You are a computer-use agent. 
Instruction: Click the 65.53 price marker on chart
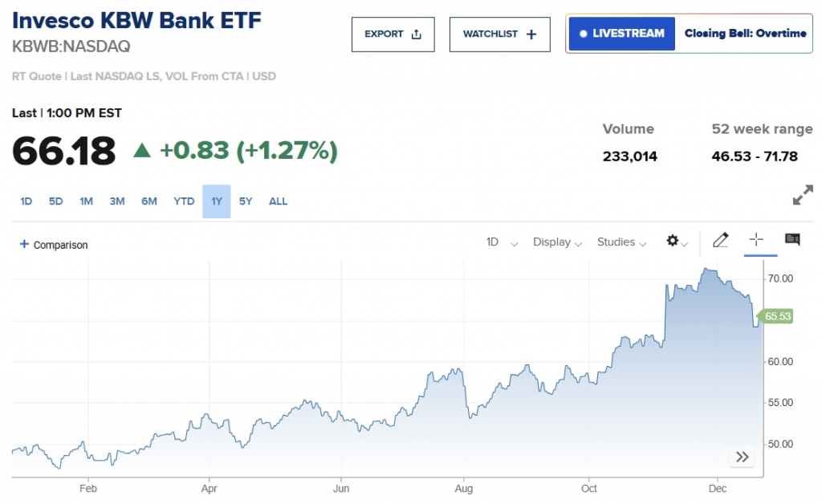[777, 316]
